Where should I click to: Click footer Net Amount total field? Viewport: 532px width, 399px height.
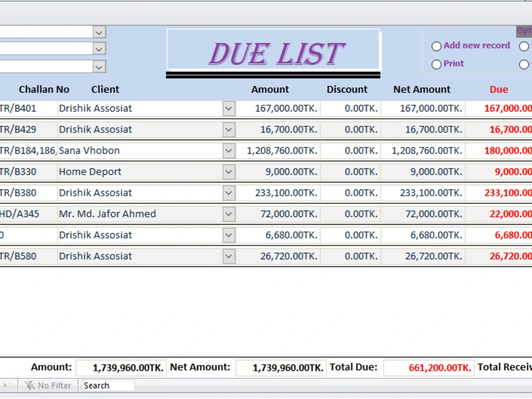(281, 368)
